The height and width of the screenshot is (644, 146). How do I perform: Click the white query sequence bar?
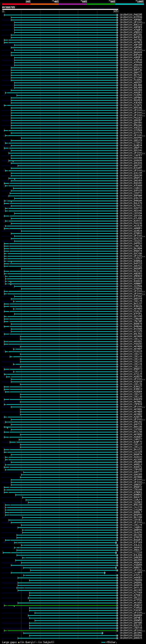point(60,10)
